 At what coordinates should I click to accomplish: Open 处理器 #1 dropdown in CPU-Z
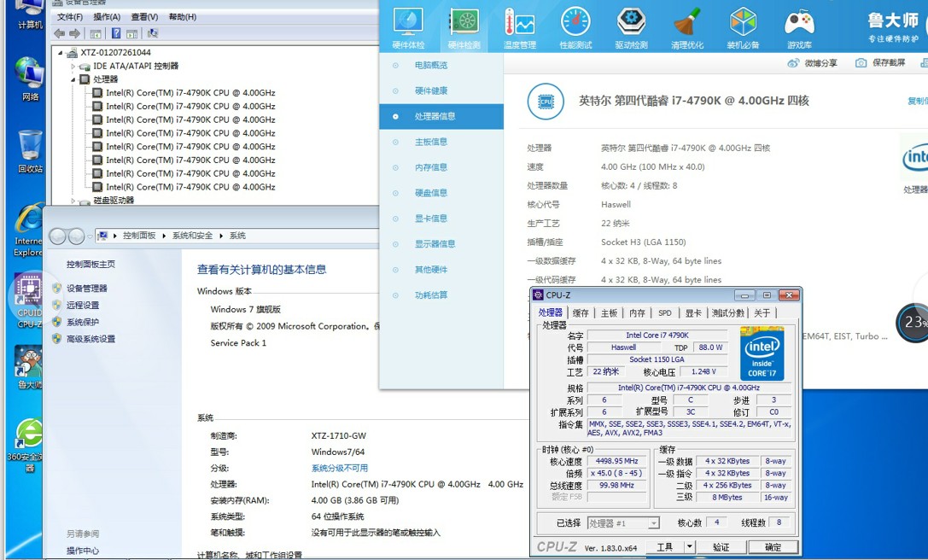point(653,523)
